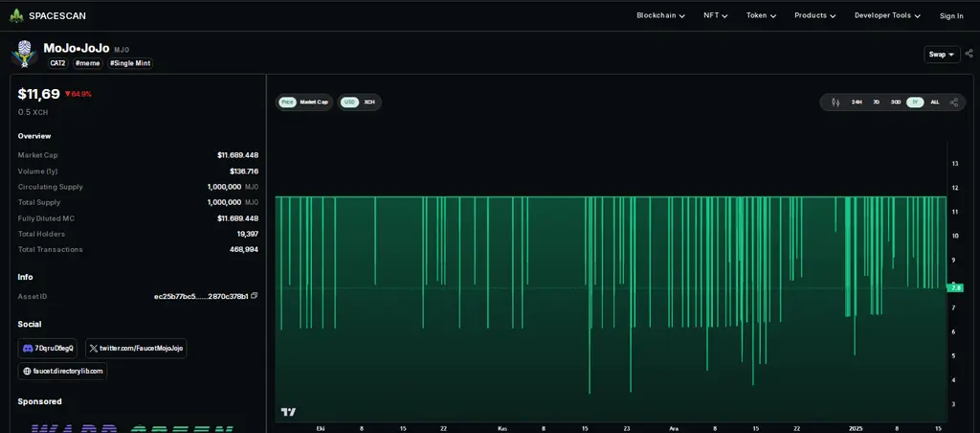Screen dimensions: 980x433
Task: Open the Blockchain menu
Action: 660,15
